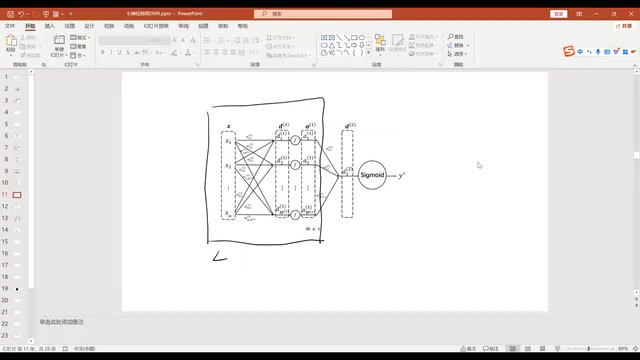Click the Replace (替换) button
Image resolution: width=640 pixels, height=360 pixels.
tap(456, 45)
